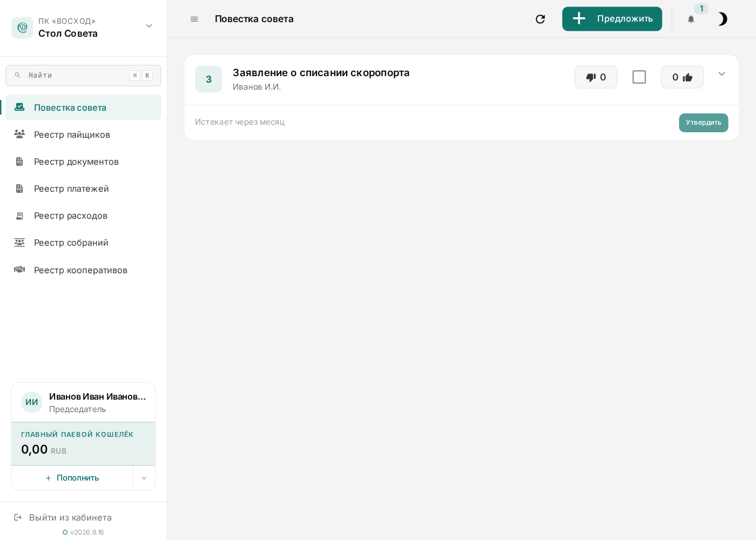Click the ИИ user avatar
The image size is (756, 540).
click(32, 402)
